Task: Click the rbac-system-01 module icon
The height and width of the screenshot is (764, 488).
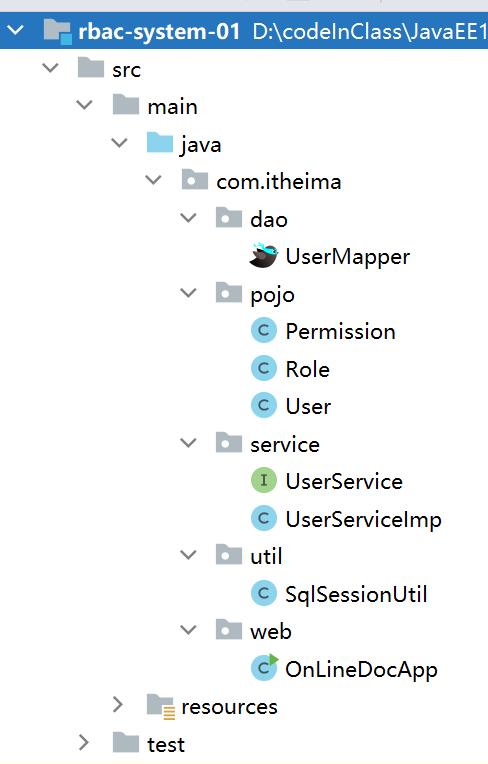Action: click(57, 31)
